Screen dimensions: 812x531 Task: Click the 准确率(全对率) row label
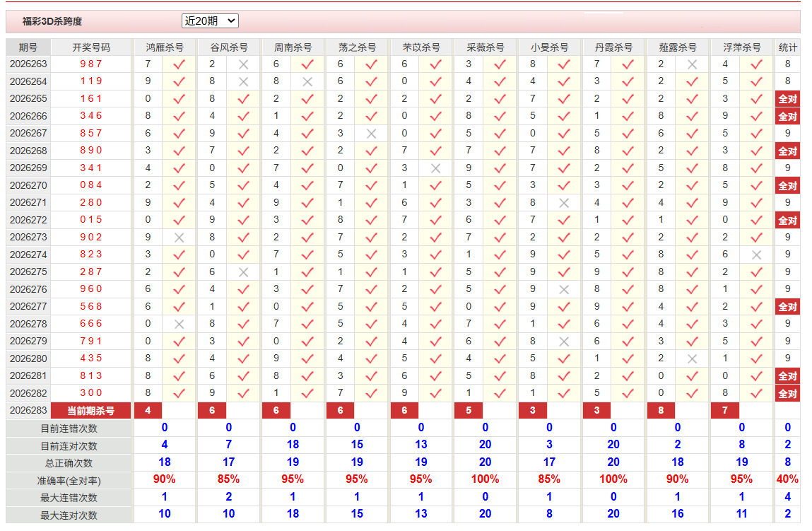tap(69, 481)
